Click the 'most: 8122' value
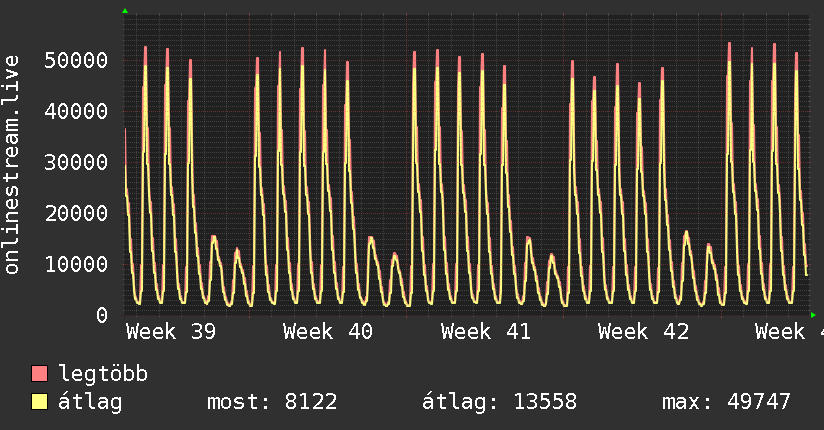 coord(272,402)
